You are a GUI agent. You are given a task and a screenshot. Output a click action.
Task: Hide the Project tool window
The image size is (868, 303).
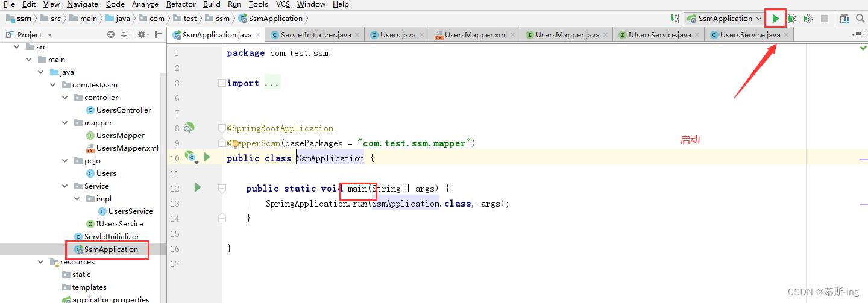tap(158, 34)
